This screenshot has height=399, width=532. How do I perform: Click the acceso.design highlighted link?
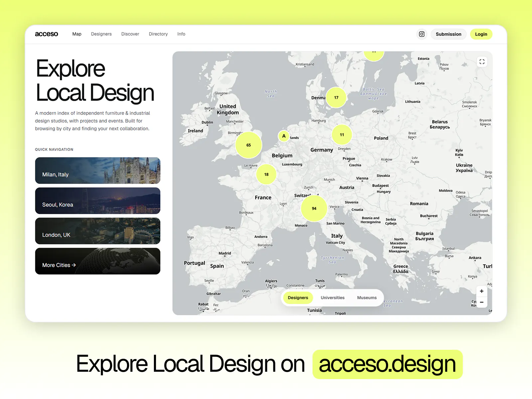(387, 364)
